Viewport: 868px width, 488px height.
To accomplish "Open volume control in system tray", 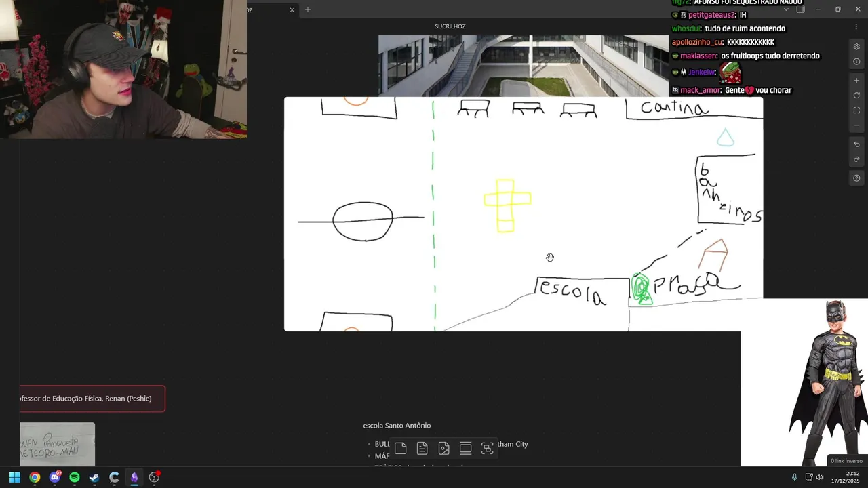I will coord(819,477).
